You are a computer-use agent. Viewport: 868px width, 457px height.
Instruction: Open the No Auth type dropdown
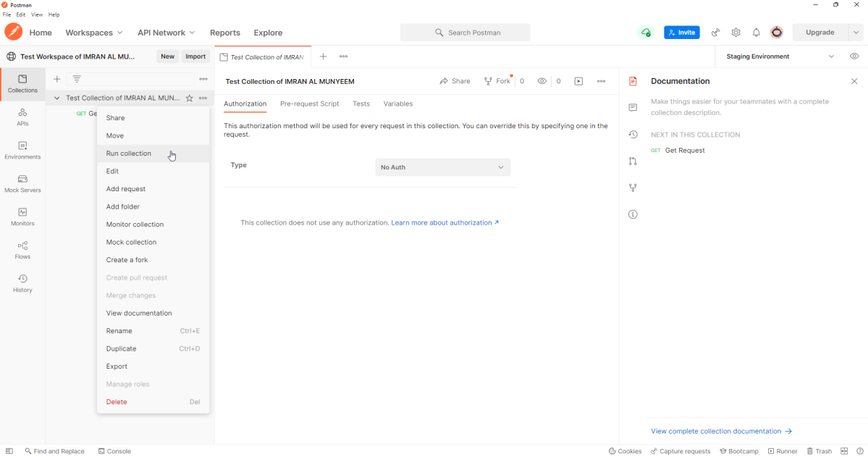pos(442,167)
